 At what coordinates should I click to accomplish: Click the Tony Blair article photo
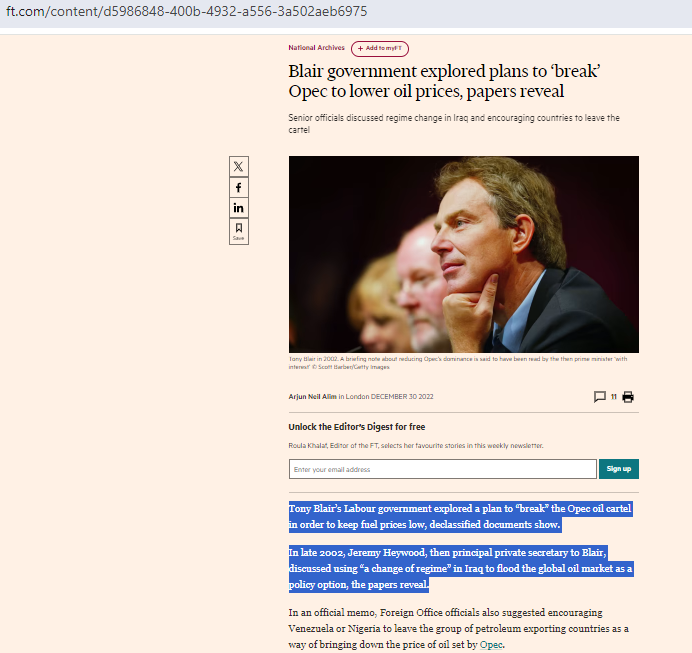pyautogui.click(x=464, y=254)
